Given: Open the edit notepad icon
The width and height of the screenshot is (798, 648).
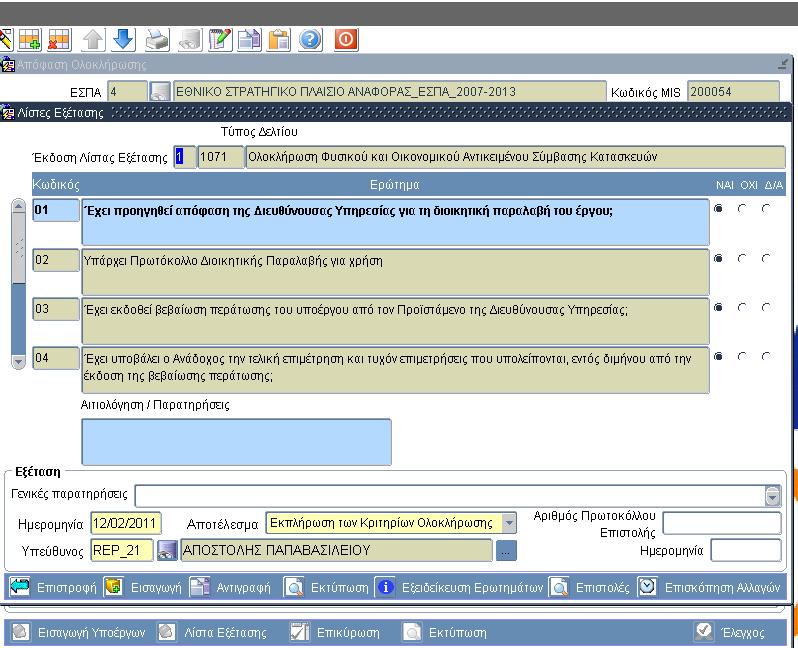Looking at the screenshot, I should click(x=220, y=39).
